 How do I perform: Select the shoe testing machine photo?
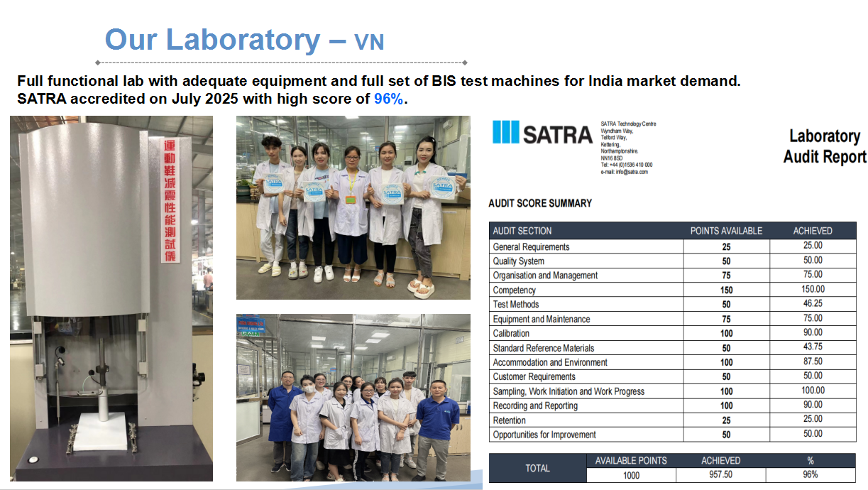(x=111, y=298)
